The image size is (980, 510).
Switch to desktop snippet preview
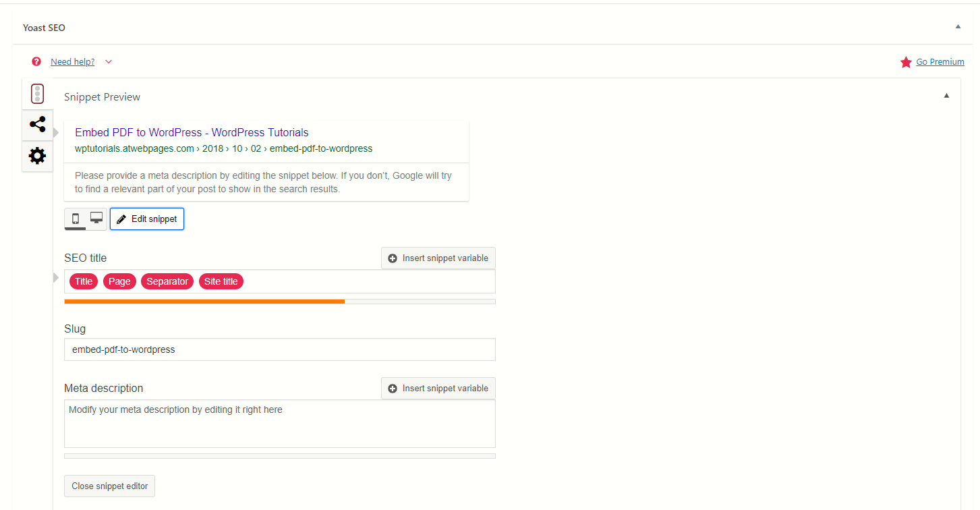(96, 219)
